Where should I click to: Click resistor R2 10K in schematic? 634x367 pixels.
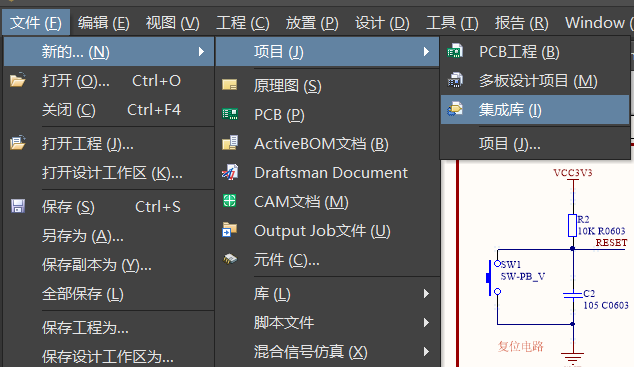click(572, 225)
